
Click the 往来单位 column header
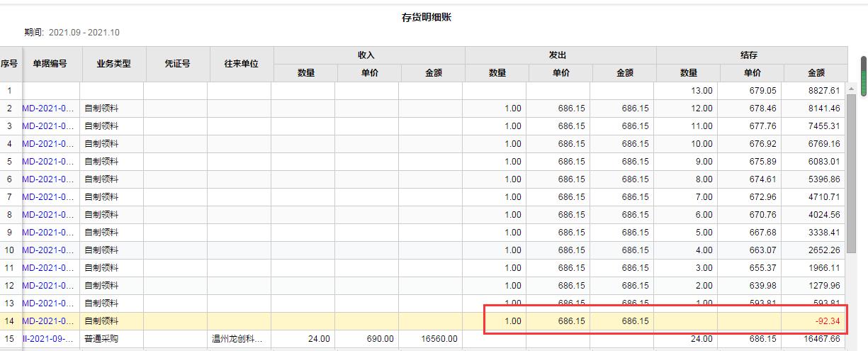tap(242, 64)
